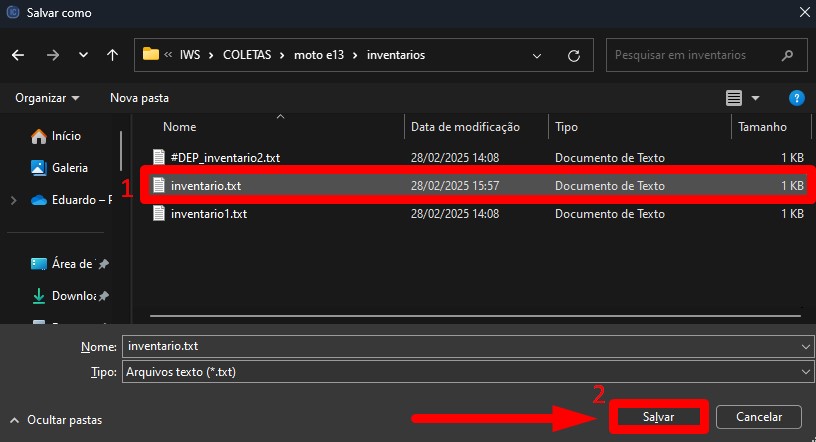This screenshot has height=442, width=816.
Task: Open the Tipo file type dropdown
Action: (x=806, y=371)
